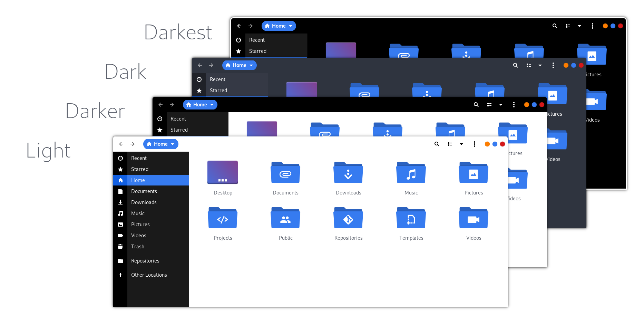Open Pictures in the Light window sidebar
This screenshot has width=644, height=324.
(151, 225)
